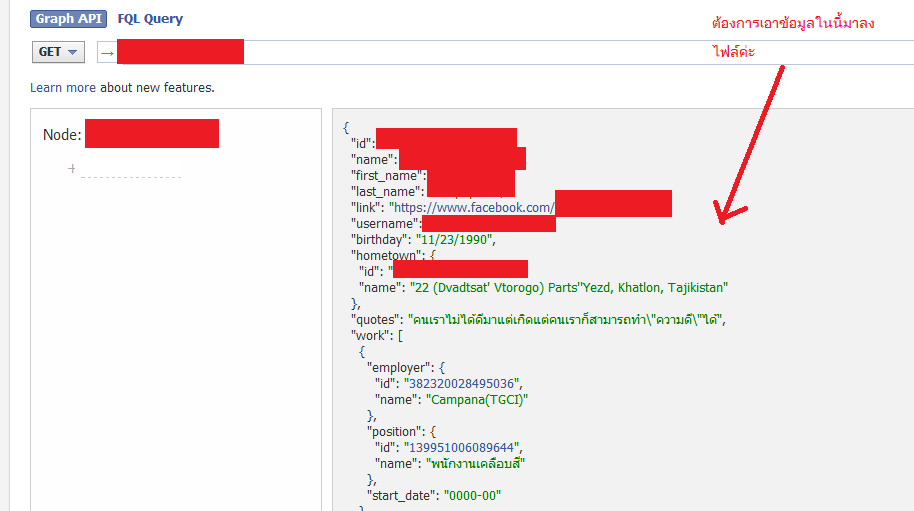This screenshot has width=914, height=511.
Task: Open position id 139951006089644 link
Action: (x=462, y=447)
